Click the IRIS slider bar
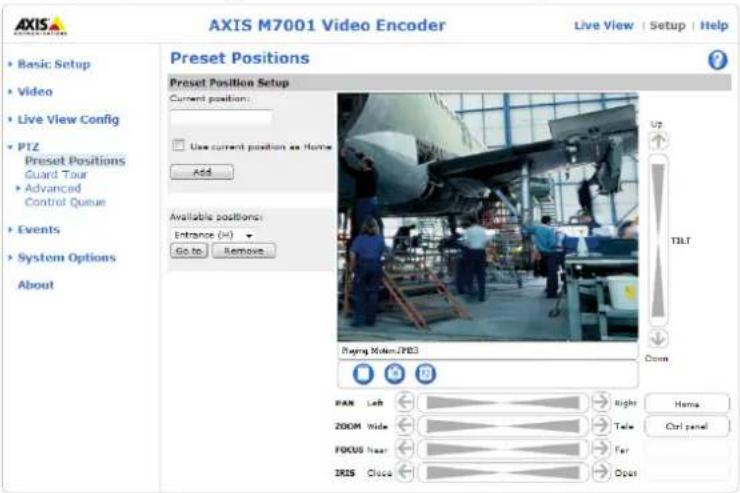 point(503,472)
